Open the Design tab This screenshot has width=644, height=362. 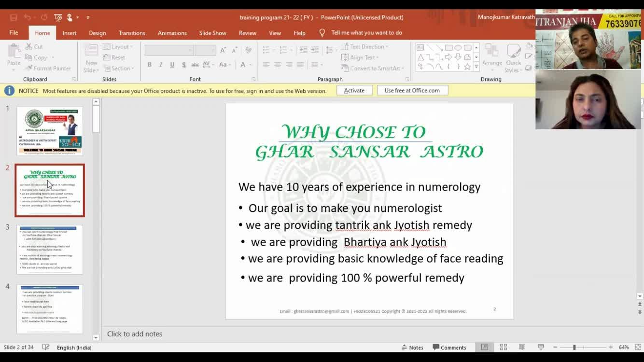97,33
